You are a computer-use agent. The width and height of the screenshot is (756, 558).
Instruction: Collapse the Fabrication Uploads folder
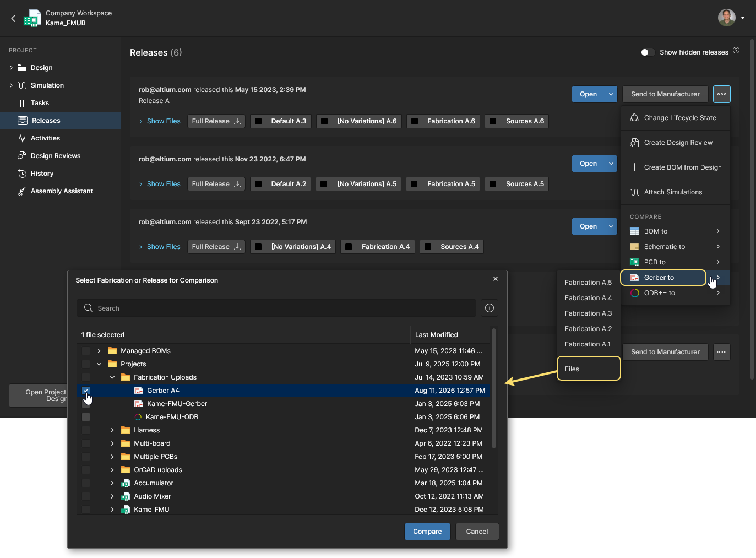(112, 377)
